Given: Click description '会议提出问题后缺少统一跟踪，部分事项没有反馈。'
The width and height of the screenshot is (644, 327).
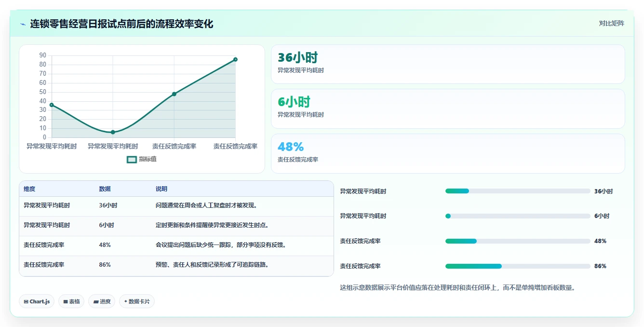Looking at the screenshot, I should click(x=221, y=245).
